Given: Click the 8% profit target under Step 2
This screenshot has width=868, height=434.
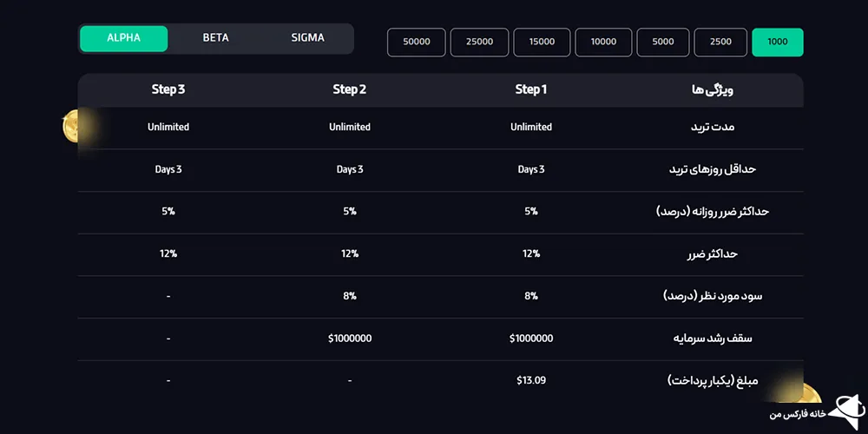Looking at the screenshot, I should click(350, 296).
